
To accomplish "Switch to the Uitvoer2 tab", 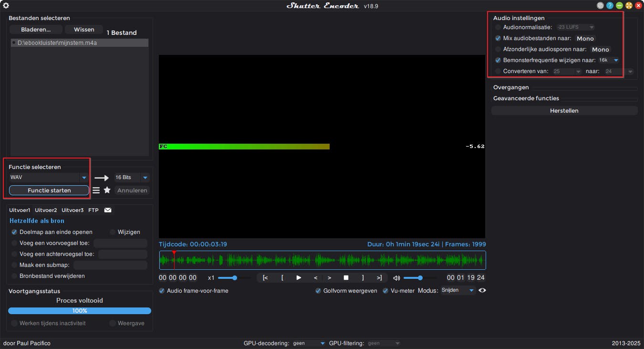I will coord(46,210).
